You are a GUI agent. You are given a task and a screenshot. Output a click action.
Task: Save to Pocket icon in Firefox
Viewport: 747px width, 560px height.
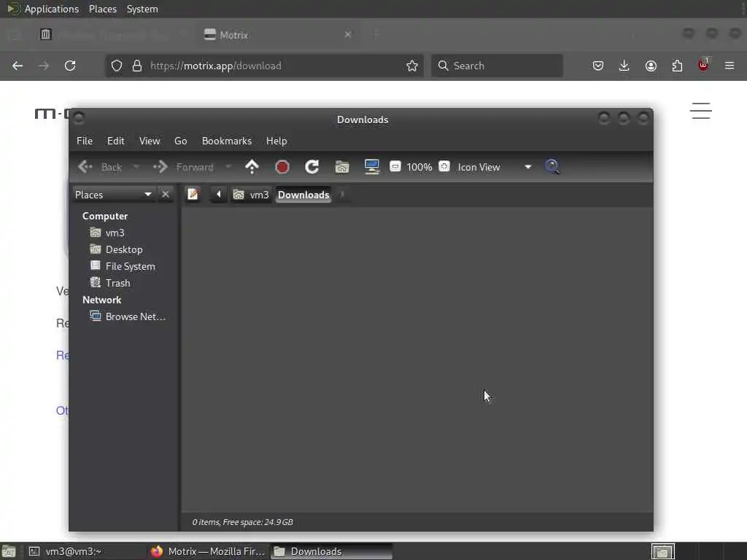(x=598, y=66)
